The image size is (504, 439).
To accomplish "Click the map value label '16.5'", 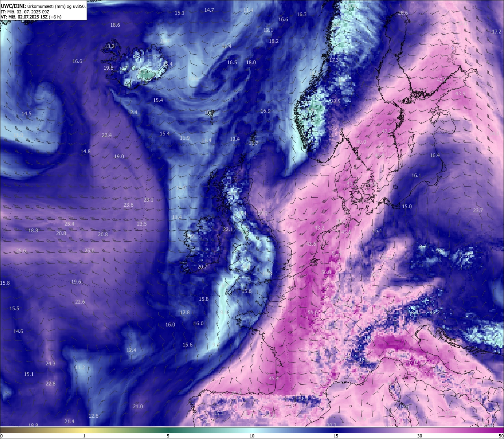I will [232, 62].
